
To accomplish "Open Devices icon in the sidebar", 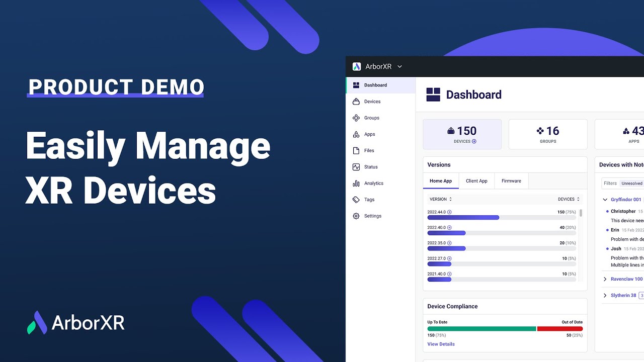I will point(356,102).
